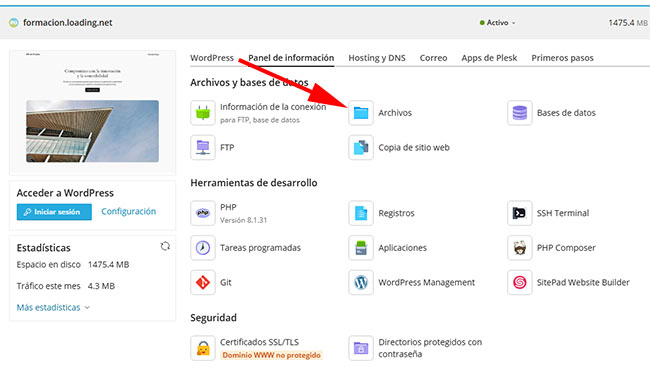Viewport: 650px width, 372px height.
Task: Open the connection information icon
Action: tap(203, 112)
